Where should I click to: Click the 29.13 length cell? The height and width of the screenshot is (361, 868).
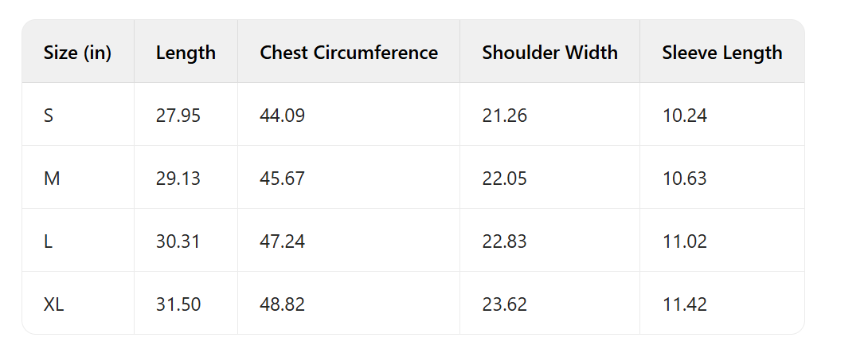click(x=178, y=179)
